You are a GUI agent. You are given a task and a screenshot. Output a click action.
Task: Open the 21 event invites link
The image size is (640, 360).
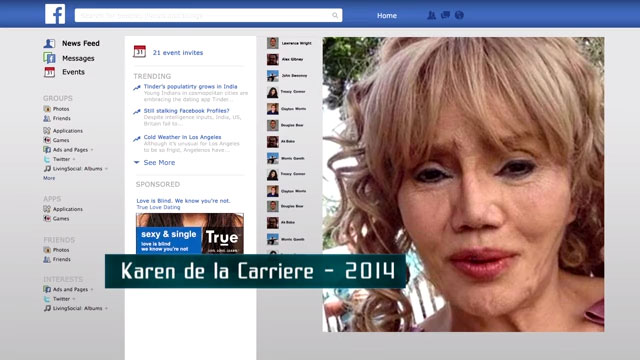178,53
